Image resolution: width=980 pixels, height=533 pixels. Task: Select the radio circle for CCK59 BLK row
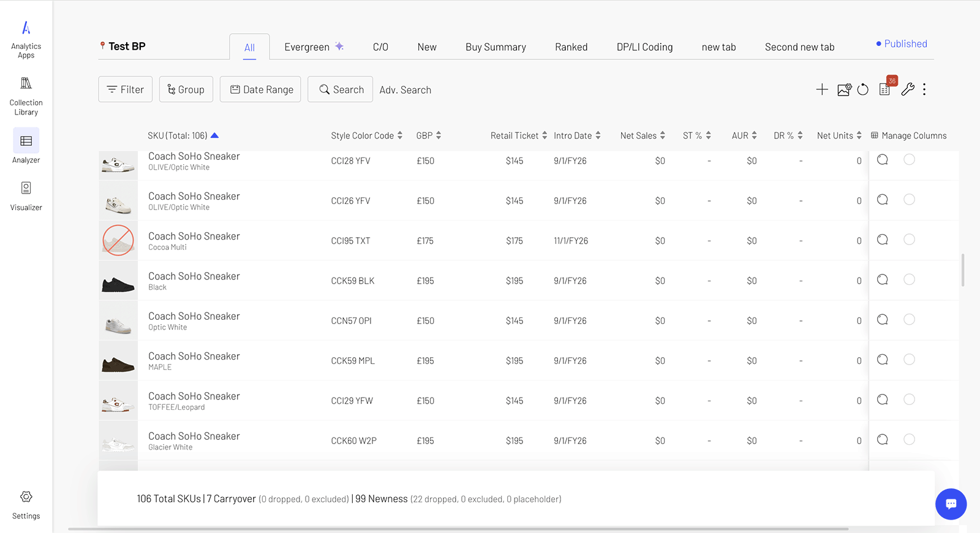pos(910,279)
